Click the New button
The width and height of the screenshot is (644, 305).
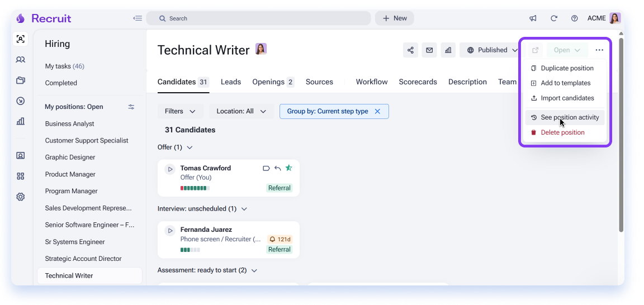tap(394, 18)
